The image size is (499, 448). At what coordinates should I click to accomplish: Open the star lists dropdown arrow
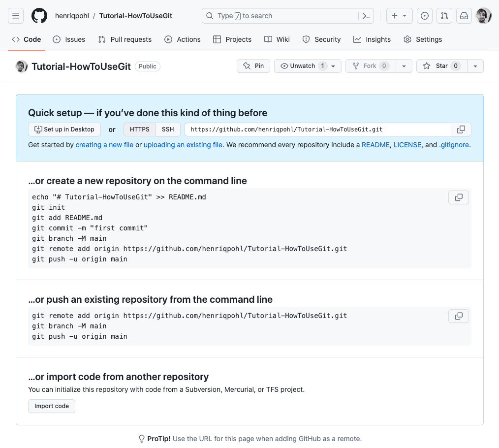click(475, 66)
